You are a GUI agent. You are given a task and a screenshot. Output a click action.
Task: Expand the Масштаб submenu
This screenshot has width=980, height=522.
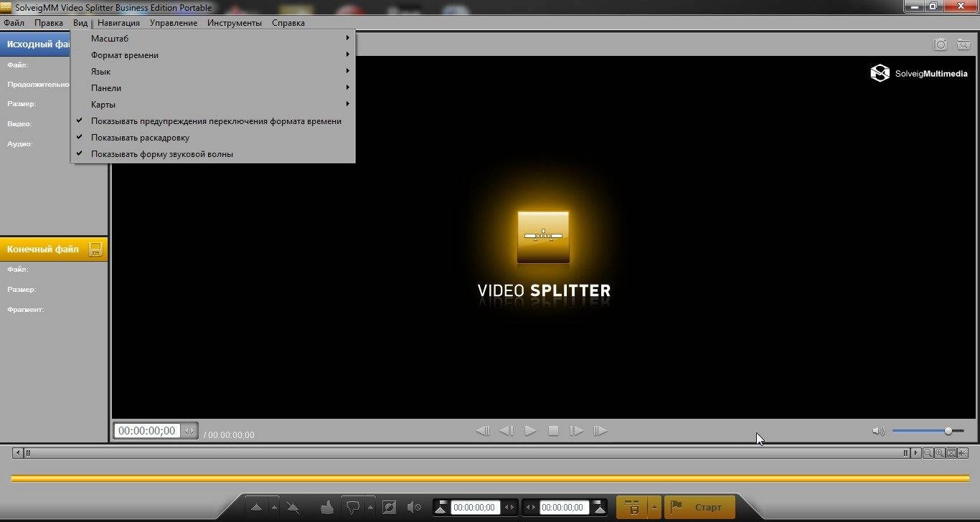point(212,39)
